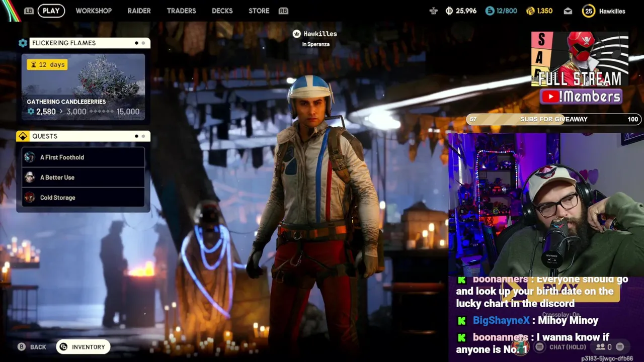The image size is (644, 362).
Task: Open the Gathering Candleberries event card
Action: click(83, 87)
